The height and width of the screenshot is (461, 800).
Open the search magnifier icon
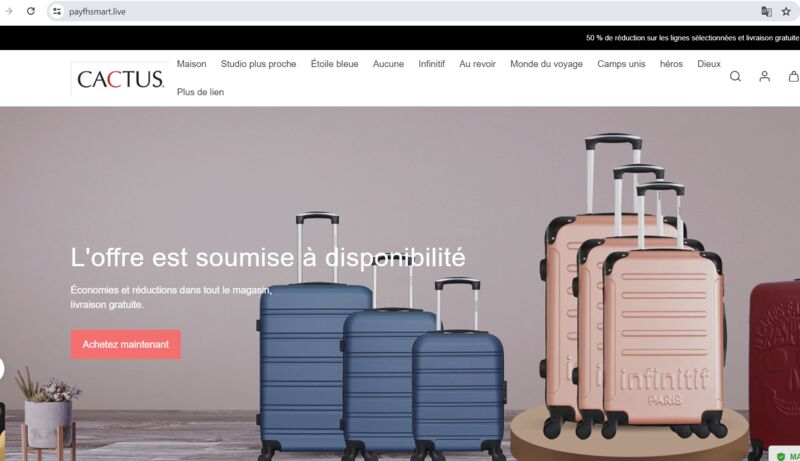pyautogui.click(x=735, y=76)
